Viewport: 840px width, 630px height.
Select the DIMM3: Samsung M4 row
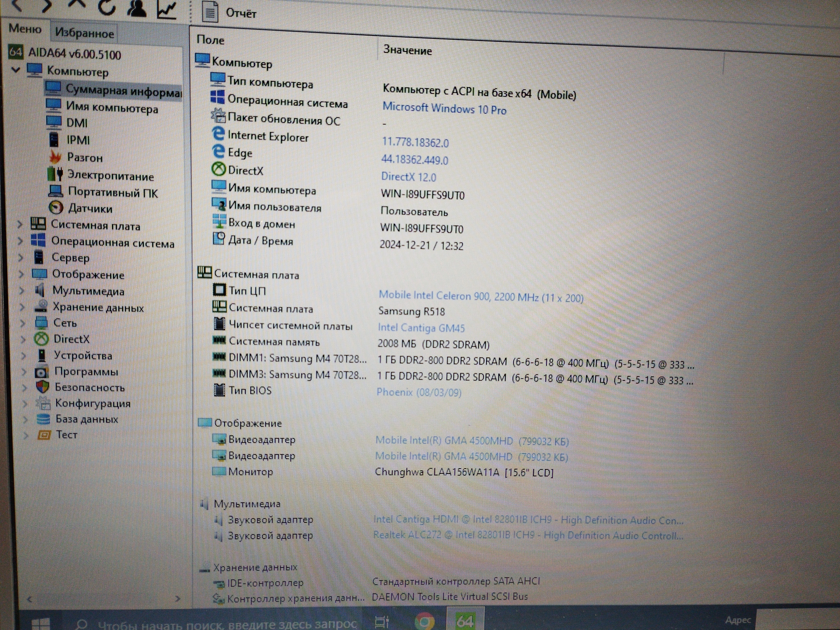coord(453,376)
